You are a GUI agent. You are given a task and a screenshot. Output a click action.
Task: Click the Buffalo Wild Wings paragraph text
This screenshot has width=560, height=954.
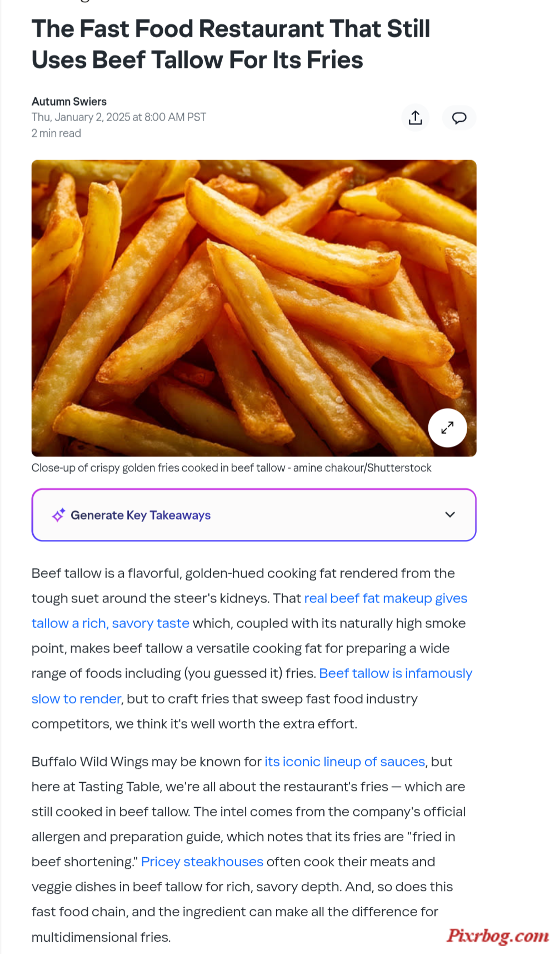click(x=249, y=849)
